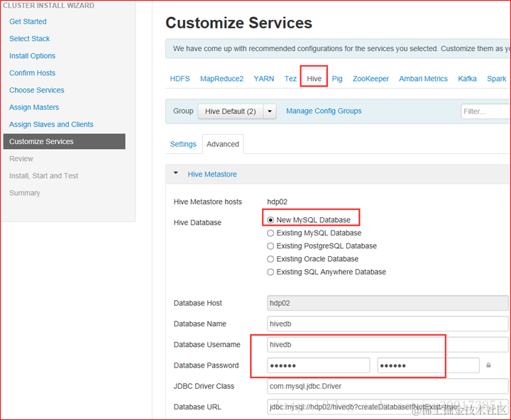Screen dimensions: 511x420
Task: Open the YARN service tab
Action: [263, 79]
